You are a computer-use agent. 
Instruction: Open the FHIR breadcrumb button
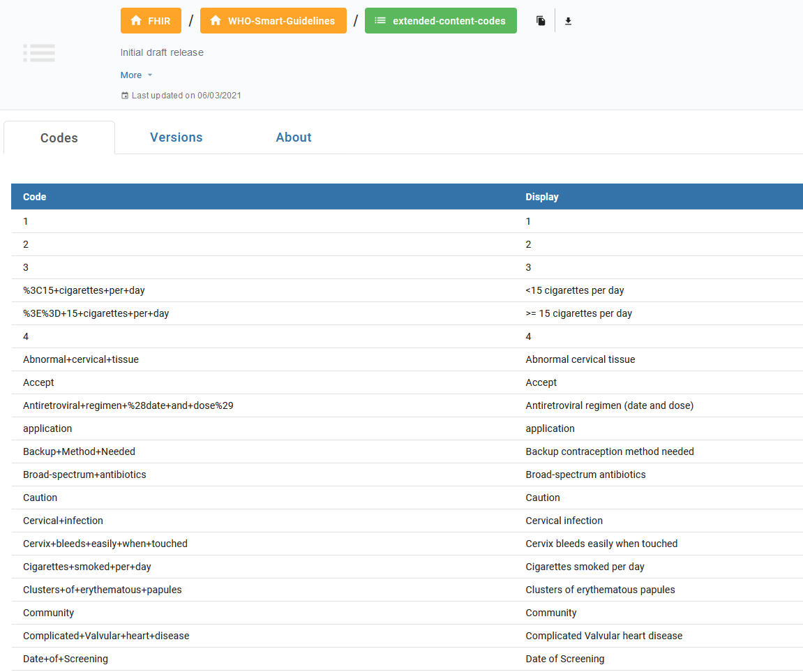(x=151, y=20)
